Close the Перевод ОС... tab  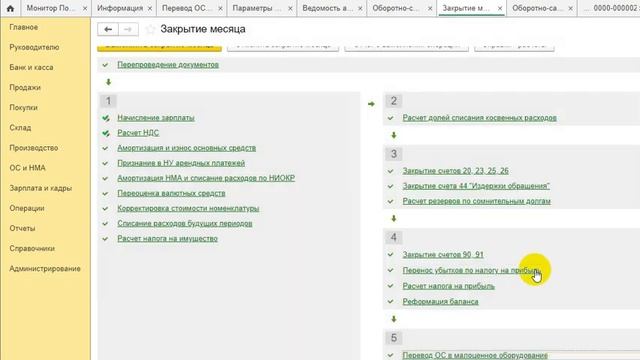coord(220,8)
